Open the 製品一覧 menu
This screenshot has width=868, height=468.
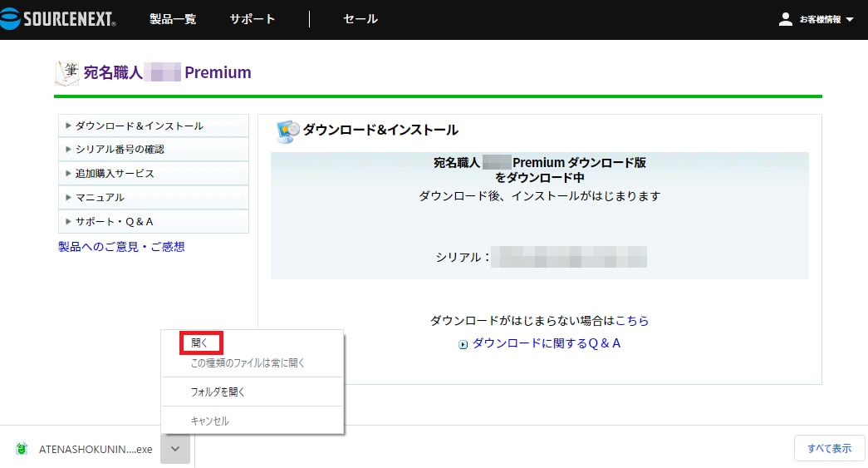coord(173,19)
